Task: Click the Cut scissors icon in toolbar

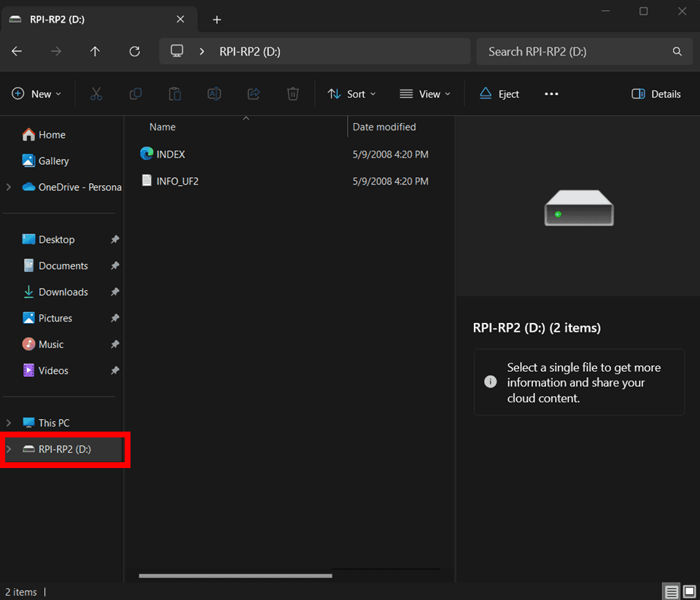Action: [96, 94]
